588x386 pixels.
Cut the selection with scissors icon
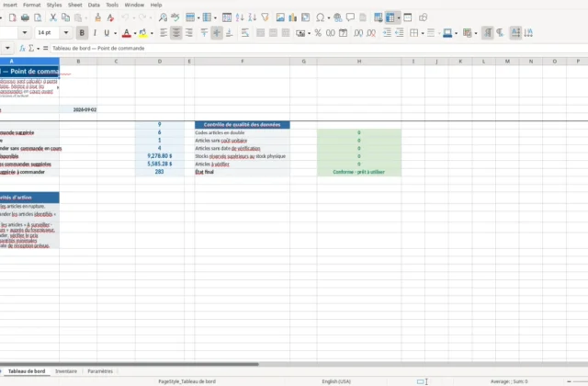53,17
